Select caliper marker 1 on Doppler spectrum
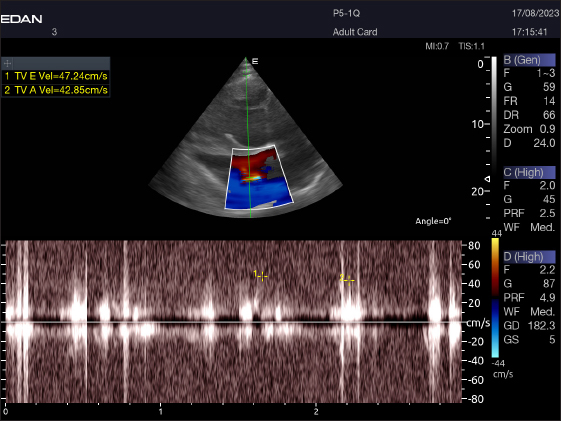 [x=262, y=276]
